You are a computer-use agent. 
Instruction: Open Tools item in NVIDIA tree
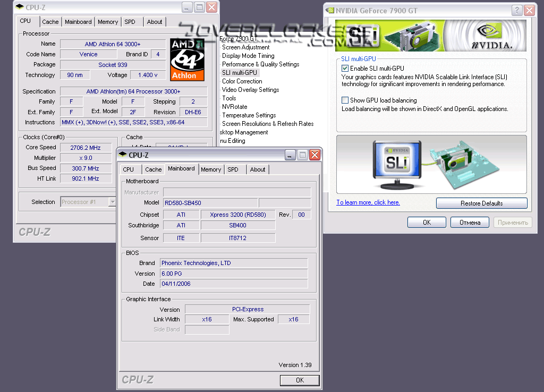tap(229, 98)
